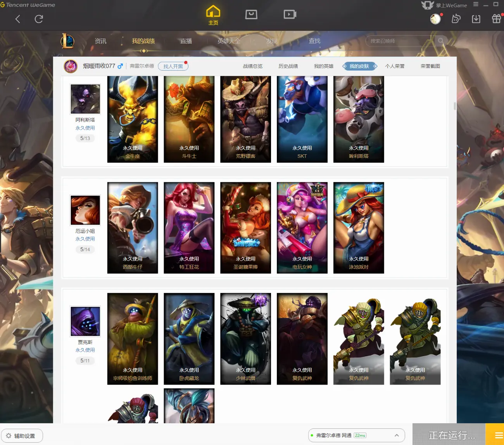Open the 资讯 tab

pos(100,41)
